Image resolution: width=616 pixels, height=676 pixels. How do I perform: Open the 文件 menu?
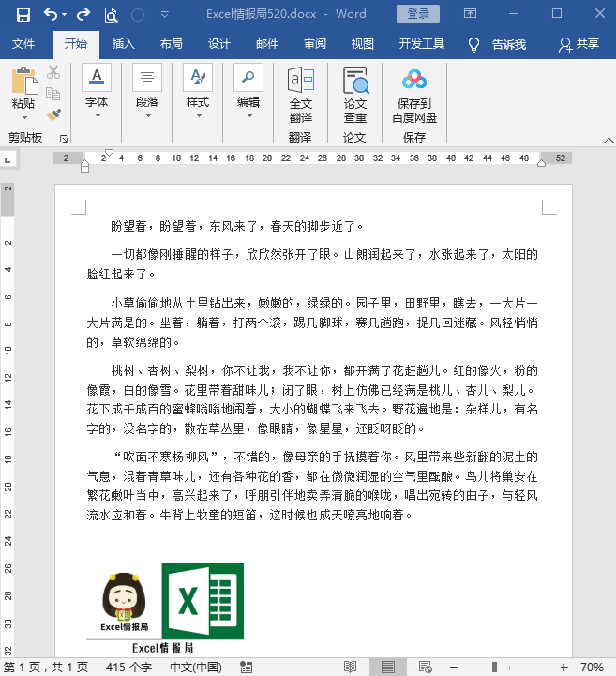(23, 44)
